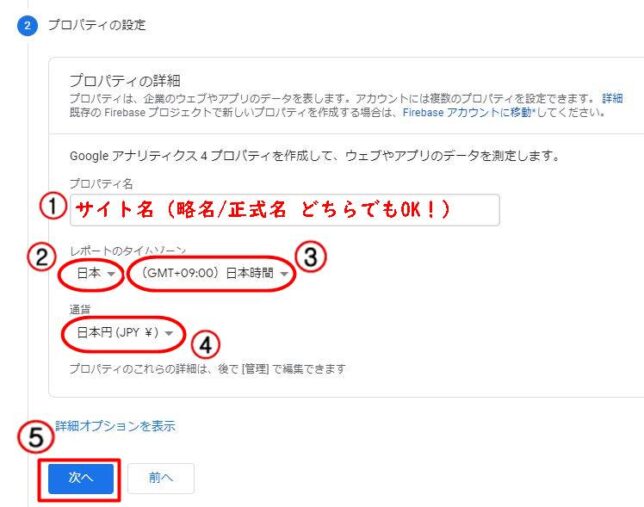The image size is (644, 507).
Task: Click the circled number 2 annotation
Action: tap(41, 257)
